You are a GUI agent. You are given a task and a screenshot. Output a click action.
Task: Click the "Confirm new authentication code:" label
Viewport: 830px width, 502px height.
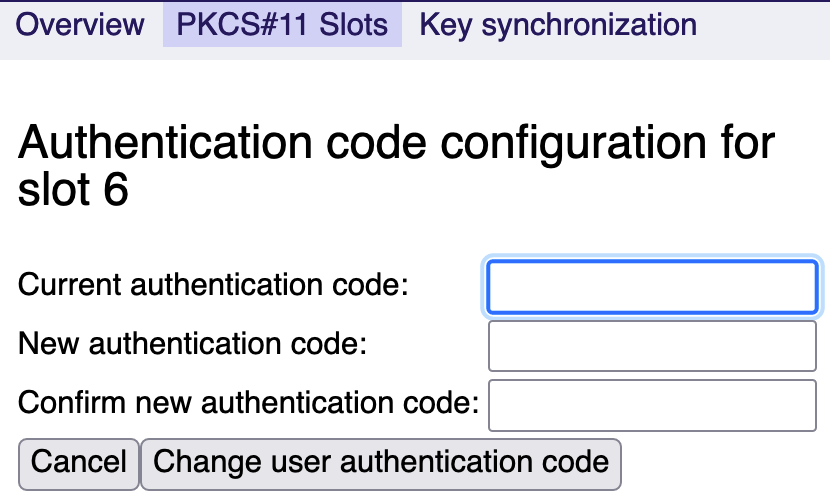pyautogui.click(x=249, y=403)
